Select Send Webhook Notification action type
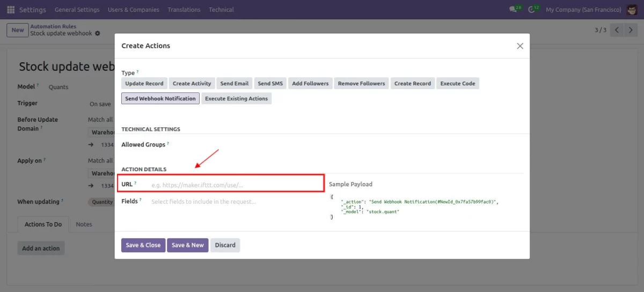This screenshot has width=644, height=292. (160, 99)
